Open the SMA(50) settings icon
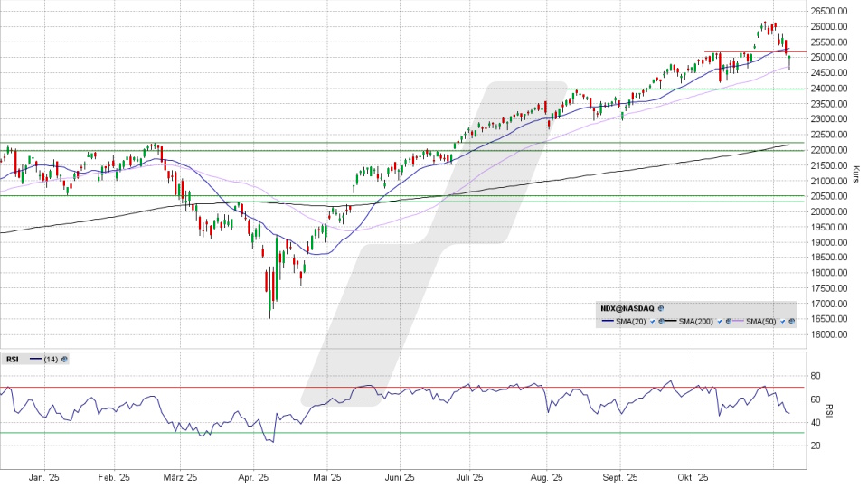Image resolution: width=868 pixels, height=488 pixels. [x=792, y=322]
